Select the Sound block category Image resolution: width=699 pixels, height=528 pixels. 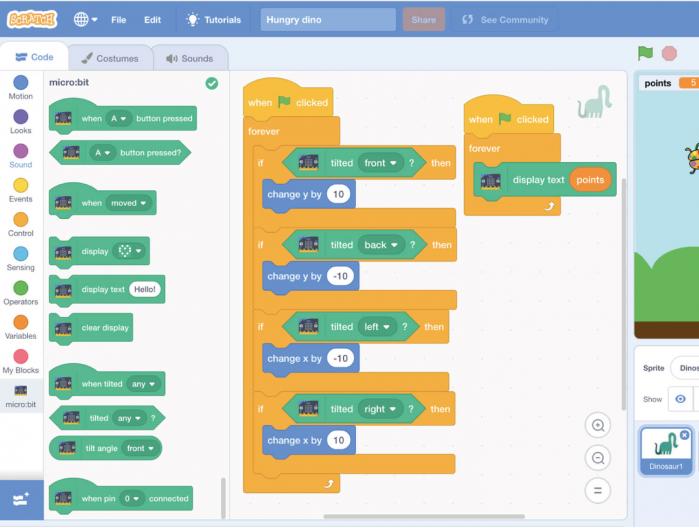pos(21,156)
